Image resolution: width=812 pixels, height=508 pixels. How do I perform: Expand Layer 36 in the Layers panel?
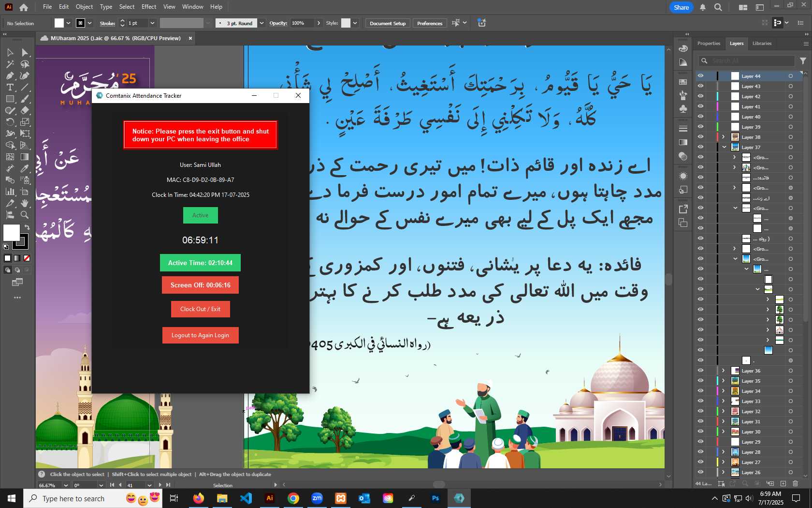pos(724,371)
